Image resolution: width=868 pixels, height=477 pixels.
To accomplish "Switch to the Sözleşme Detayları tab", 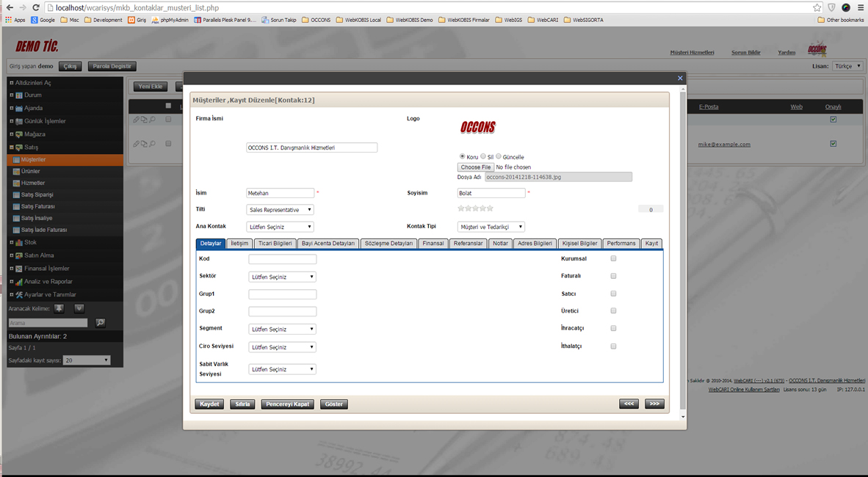I will tap(388, 244).
